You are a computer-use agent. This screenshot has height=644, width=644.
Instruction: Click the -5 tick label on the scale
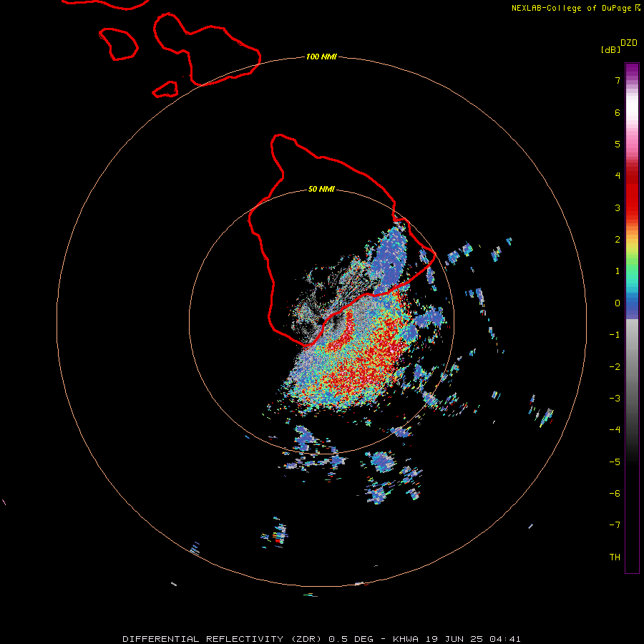pyautogui.click(x=615, y=462)
